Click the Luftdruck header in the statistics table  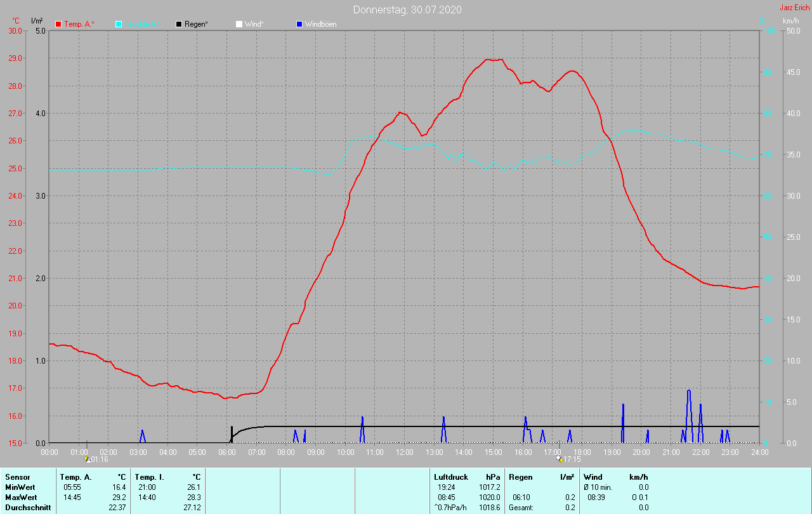450,477
